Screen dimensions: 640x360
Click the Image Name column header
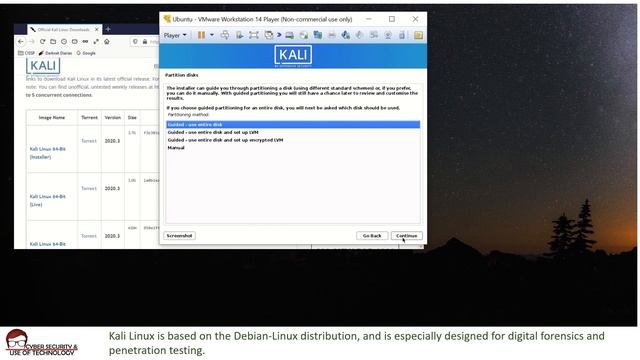click(52, 118)
